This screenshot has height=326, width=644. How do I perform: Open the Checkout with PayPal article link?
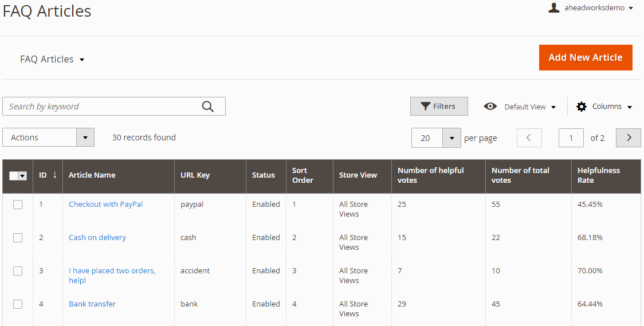[x=105, y=205]
